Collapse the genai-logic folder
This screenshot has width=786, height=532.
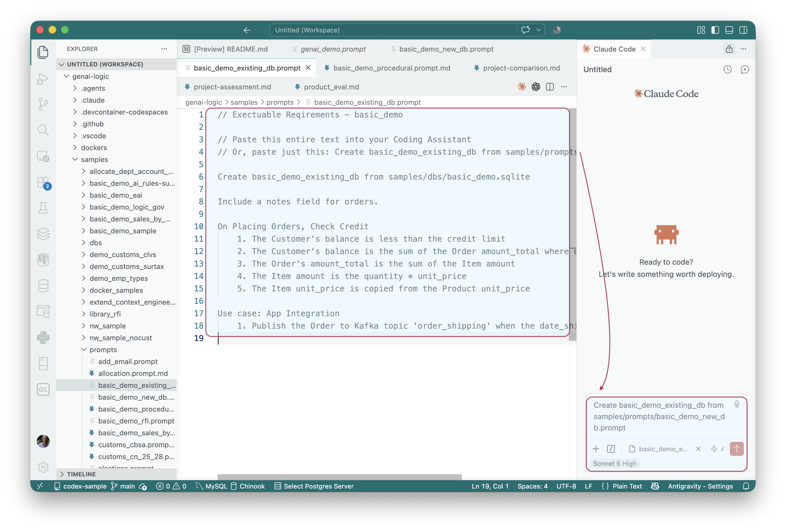coord(67,76)
